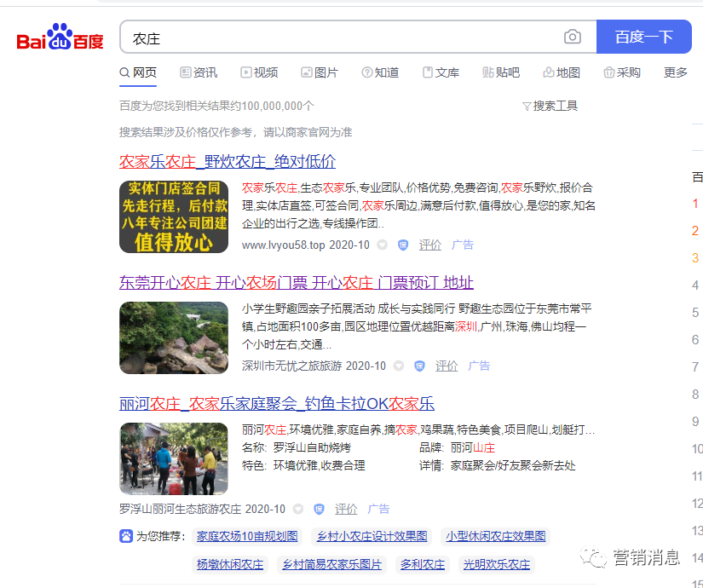Open suggestion 家庭农场10亩规划图
This screenshot has height=588, width=703.
click(247, 536)
